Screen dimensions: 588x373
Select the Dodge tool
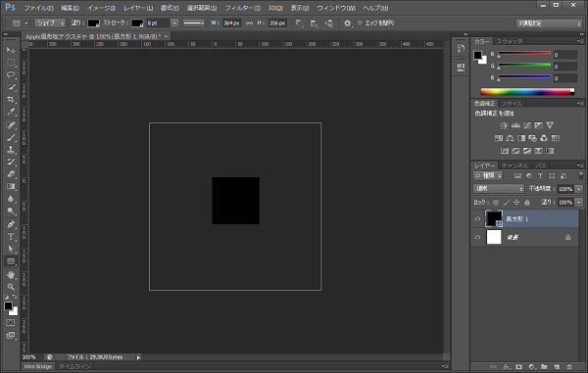coord(11,211)
